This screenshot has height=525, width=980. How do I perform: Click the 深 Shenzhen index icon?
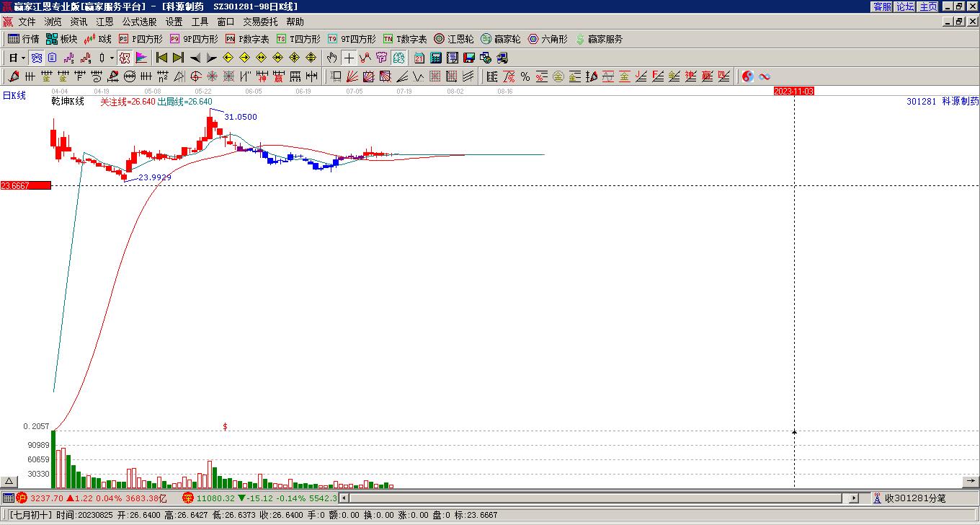coord(188,498)
